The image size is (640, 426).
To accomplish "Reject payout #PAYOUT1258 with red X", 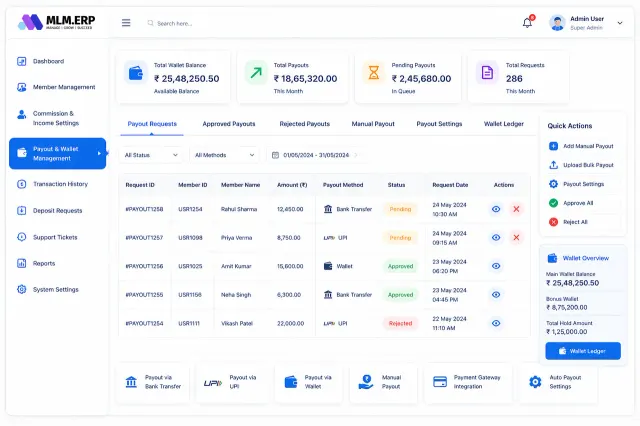I will (x=516, y=209).
